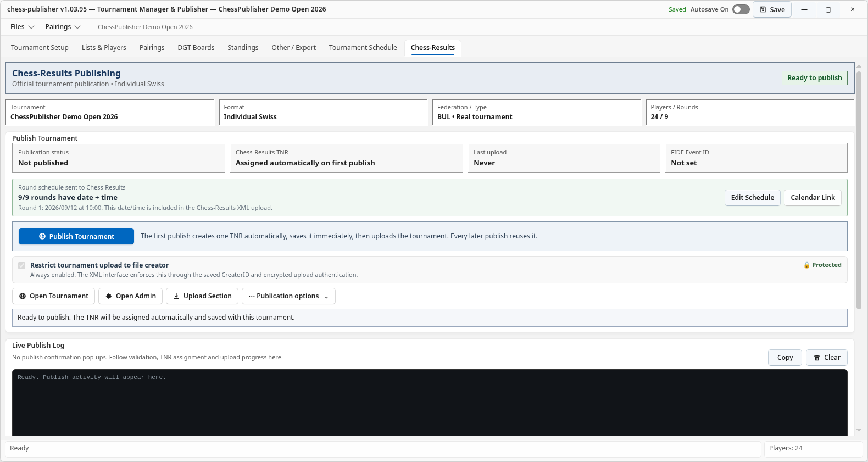Click the Edit Schedule button
This screenshot has height=462, width=868.
tap(753, 198)
